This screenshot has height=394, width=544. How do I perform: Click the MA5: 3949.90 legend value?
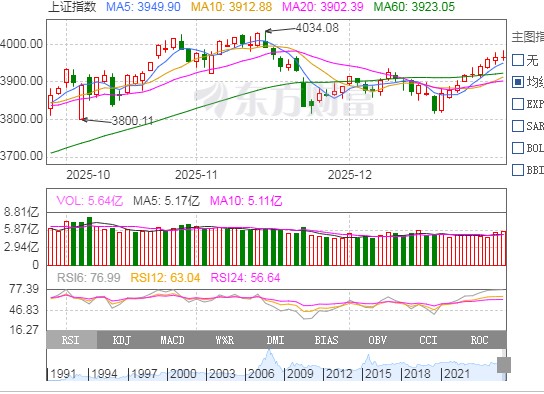coord(143,7)
